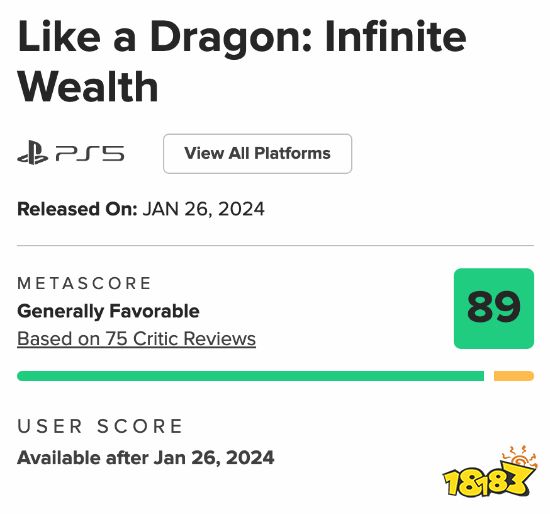The width and height of the screenshot is (550, 514).
Task: Click the green 89 Metascore box
Action: 494,308
